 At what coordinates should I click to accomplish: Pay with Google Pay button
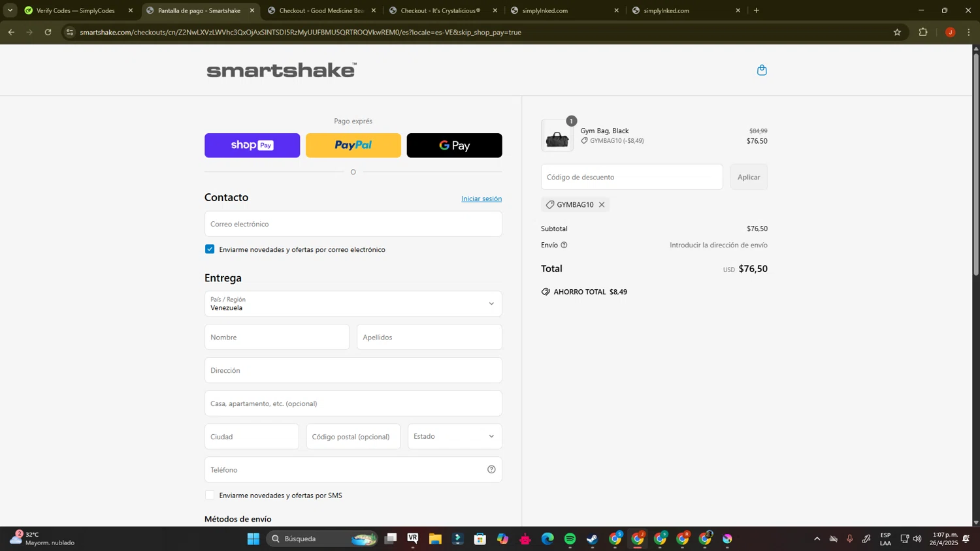pos(455,146)
